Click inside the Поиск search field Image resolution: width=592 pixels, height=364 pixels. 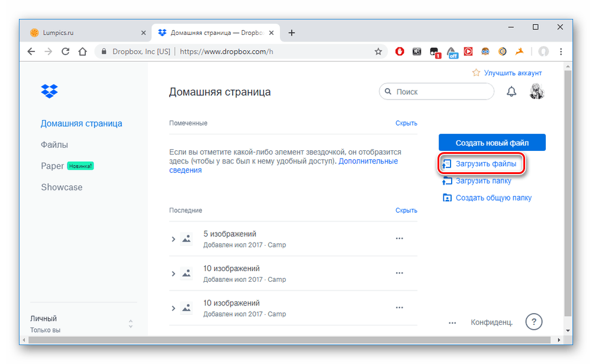pyautogui.click(x=436, y=91)
